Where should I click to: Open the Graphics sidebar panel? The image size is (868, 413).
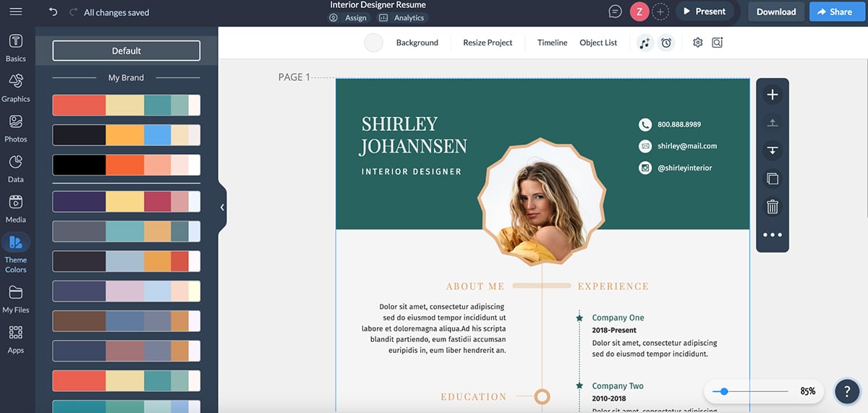click(x=15, y=88)
